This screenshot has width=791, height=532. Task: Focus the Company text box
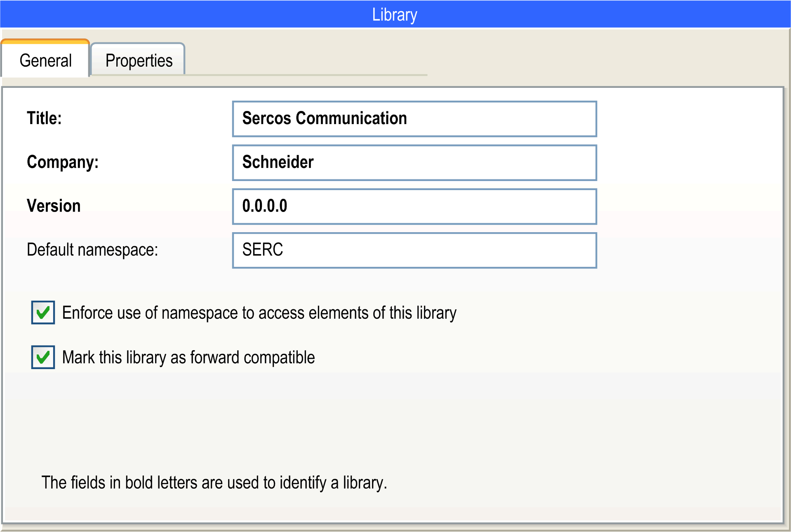click(495, 162)
